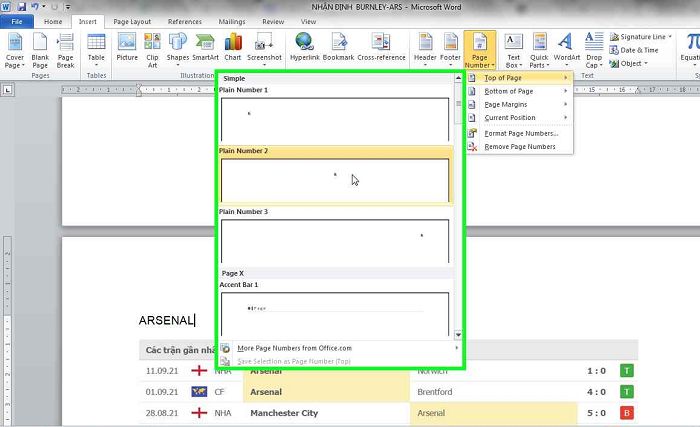Expand Top of Page submenu
The height and width of the screenshot is (427, 700).
point(520,78)
